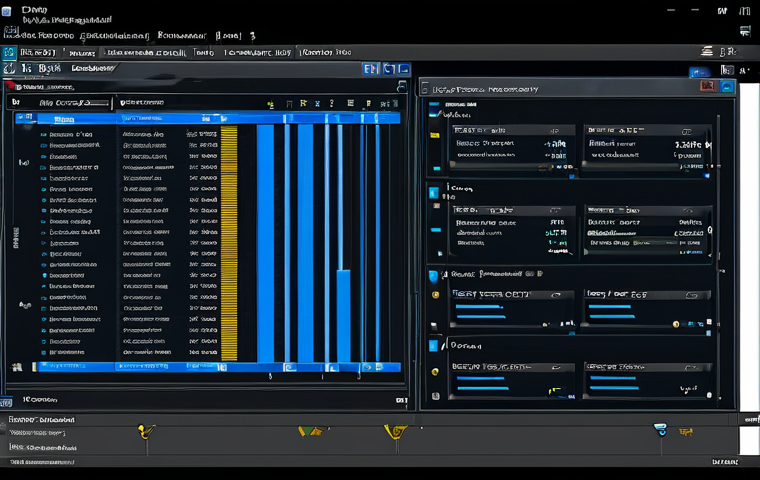Image resolution: width=760 pixels, height=480 pixels.
Task: Click the hollow grey square icon in the list toolbar
Action: 289,104
